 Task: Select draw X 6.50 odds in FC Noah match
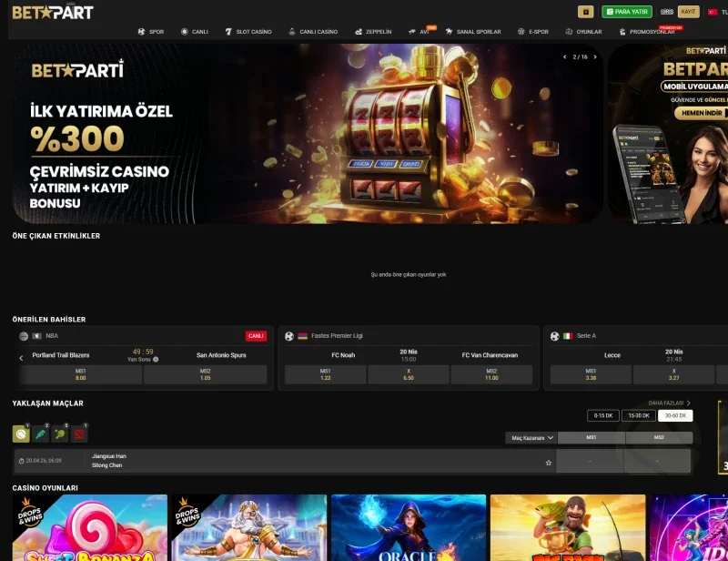[409, 374]
